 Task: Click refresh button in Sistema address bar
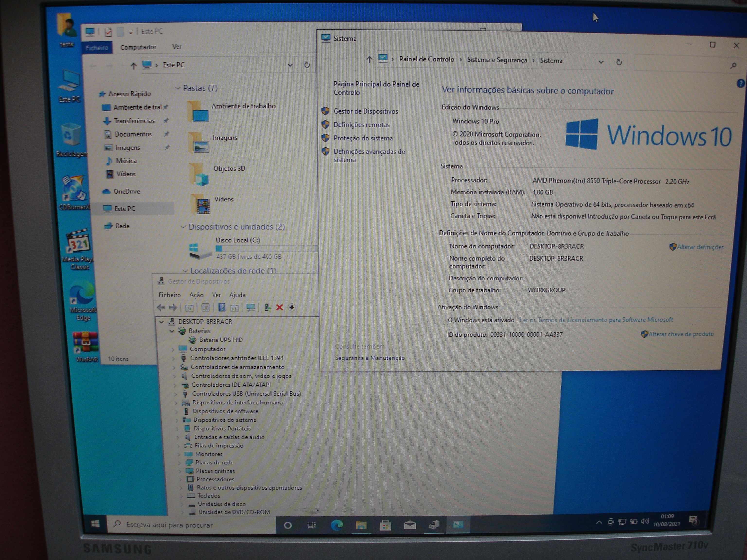(x=619, y=62)
